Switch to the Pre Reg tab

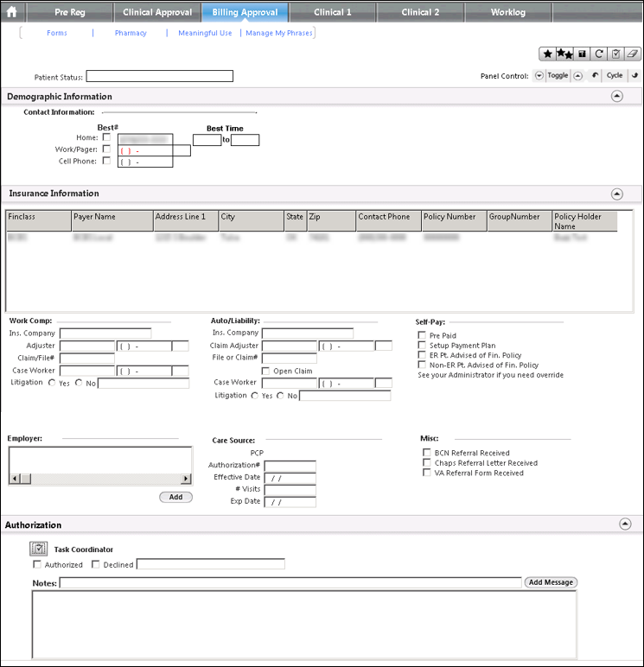[70, 12]
